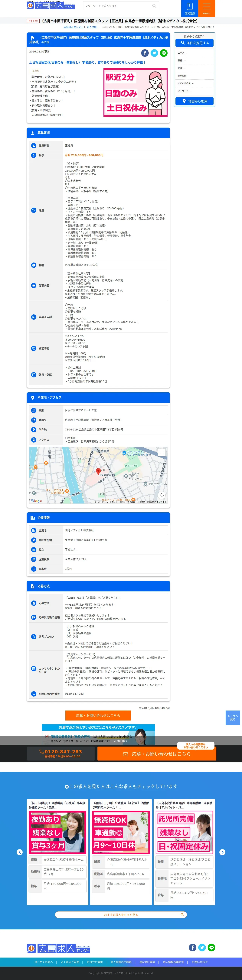This screenshot has height=980, width=242.
Task: Click the 所在地・アクセス pin header icon
Action: click(x=33, y=398)
